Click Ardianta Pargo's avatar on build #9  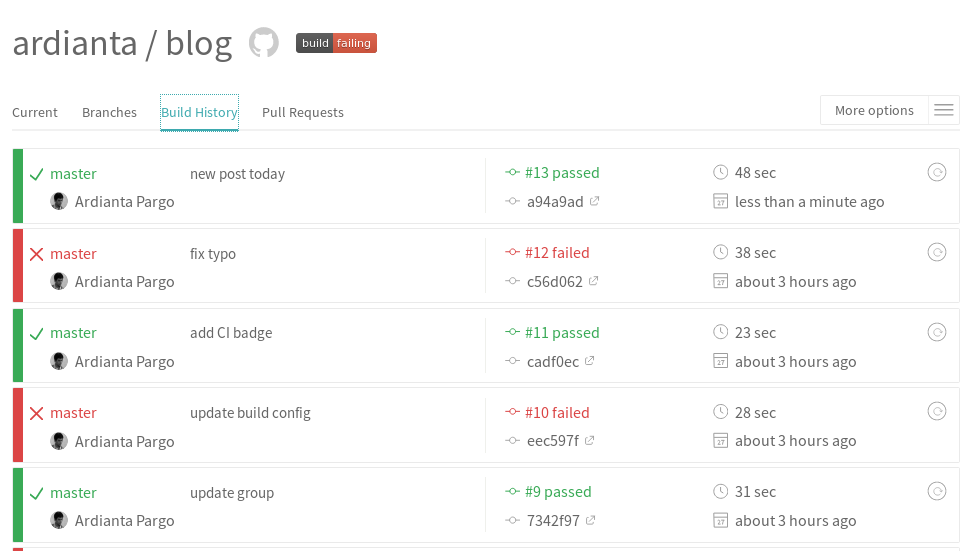click(59, 520)
